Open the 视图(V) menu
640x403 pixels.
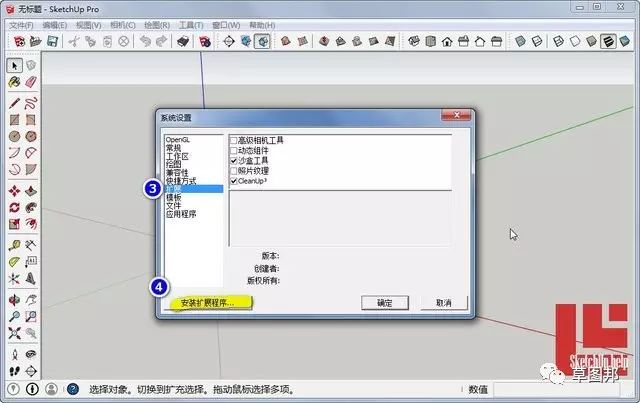coord(89,25)
